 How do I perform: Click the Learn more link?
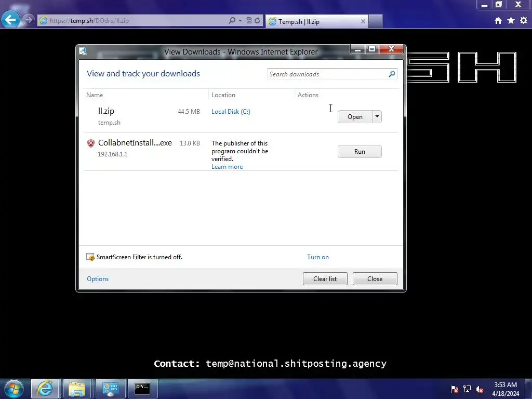[227, 167]
